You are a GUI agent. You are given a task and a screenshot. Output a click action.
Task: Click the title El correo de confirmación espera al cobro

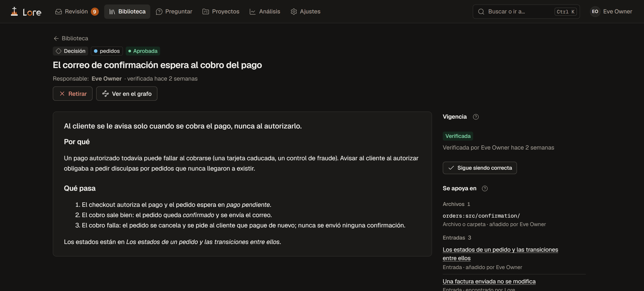tap(157, 65)
